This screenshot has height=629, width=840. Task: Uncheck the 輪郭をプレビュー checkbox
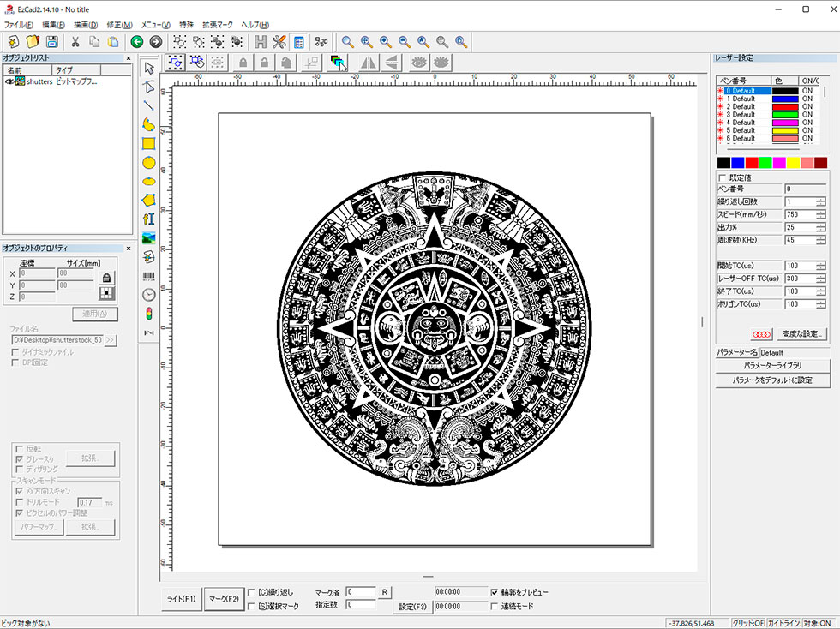[495, 592]
